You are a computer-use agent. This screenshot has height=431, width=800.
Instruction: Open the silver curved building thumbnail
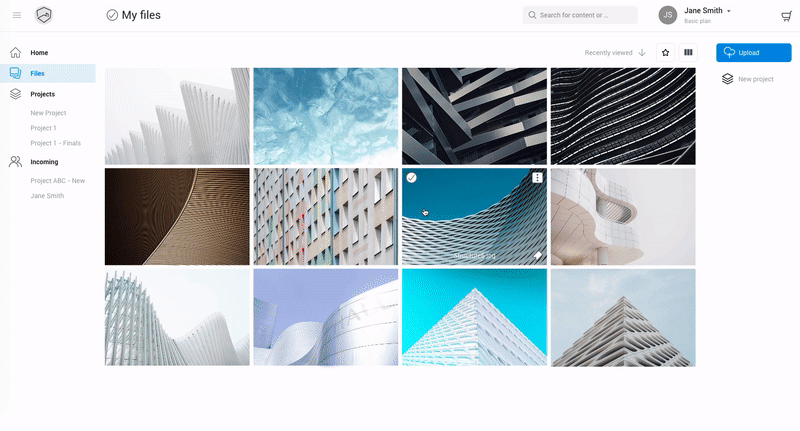(326, 317)
